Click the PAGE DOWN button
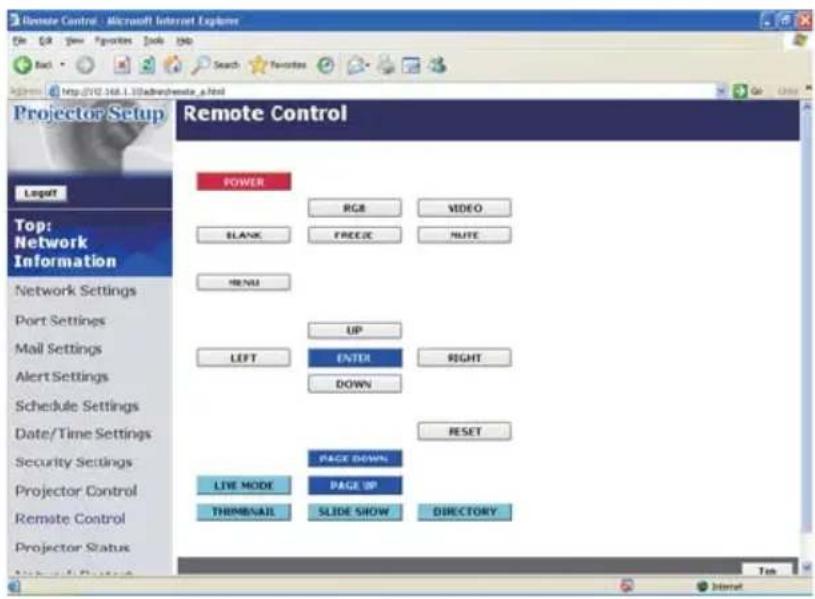The height and width of the screenshot is (599, 815). click(x=354, y=459)
